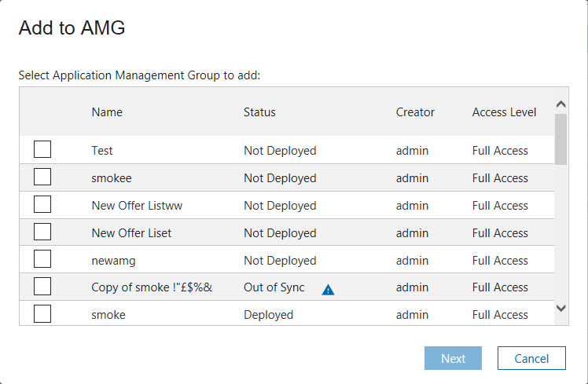
Task: Cancel the Add to AMG dialog
Action: 531,358
